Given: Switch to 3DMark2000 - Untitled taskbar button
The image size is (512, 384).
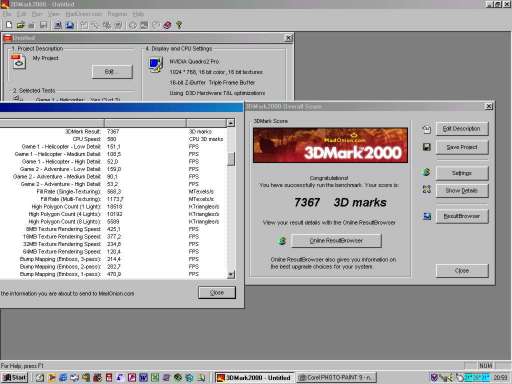Looking at the screenshot, I should [x=255, y=377].
